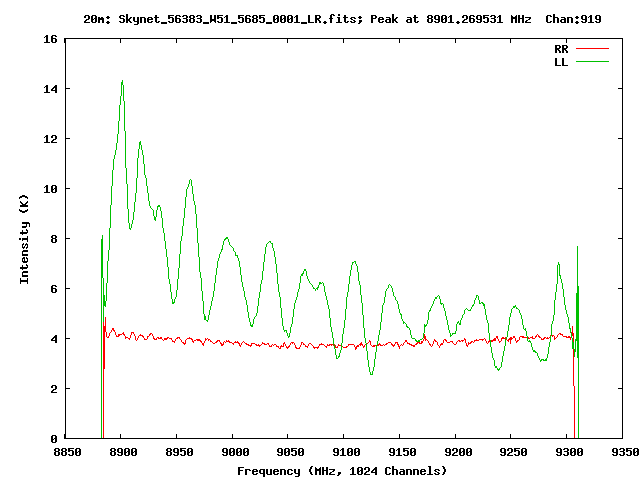Click the 8900 x-axis tick label
The image size is (640, 480).
121,452
